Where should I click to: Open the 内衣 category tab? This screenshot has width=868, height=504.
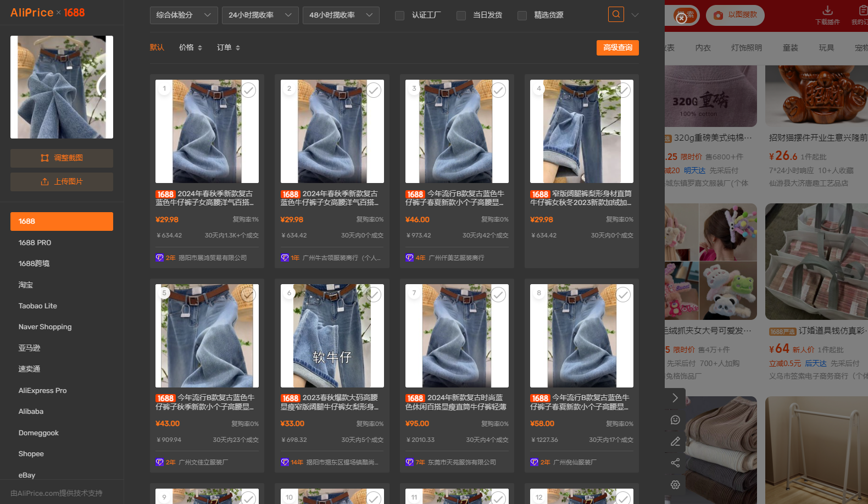point(703,48)
